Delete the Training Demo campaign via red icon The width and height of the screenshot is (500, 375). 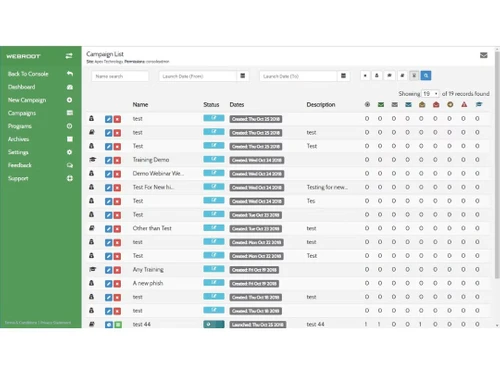pyautogui.click(x=117, y=160)
